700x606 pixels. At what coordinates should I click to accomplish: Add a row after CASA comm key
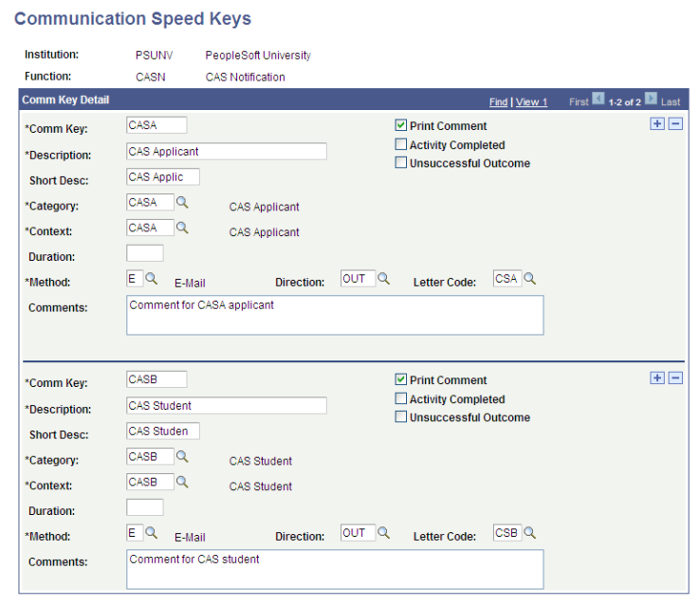coord(657,124)
